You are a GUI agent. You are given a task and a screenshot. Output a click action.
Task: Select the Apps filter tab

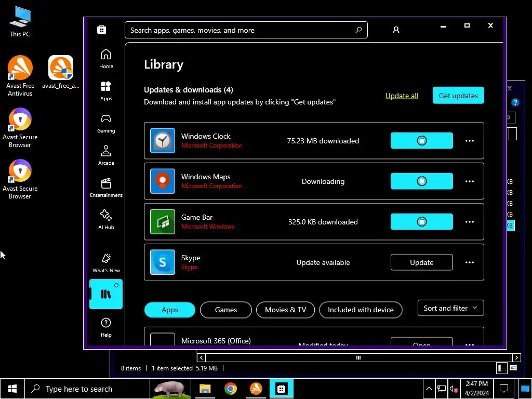click(x=170, y=310)
